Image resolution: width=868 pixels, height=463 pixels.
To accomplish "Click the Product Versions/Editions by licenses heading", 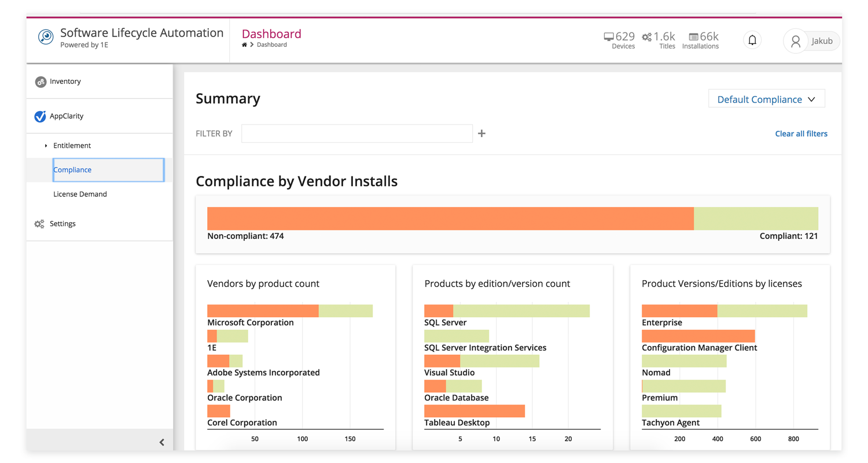I will click(x=722, y=284).
